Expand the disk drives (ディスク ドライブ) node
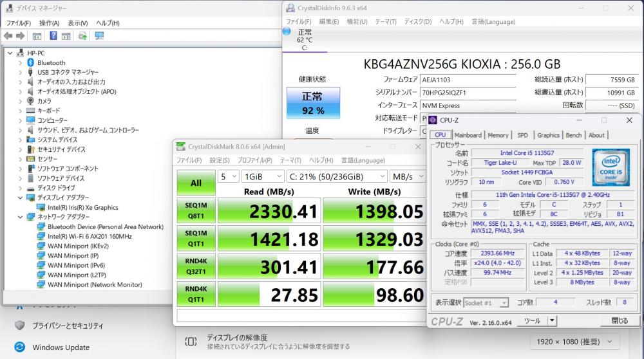 pyautogui.click(x=20, y=188)
